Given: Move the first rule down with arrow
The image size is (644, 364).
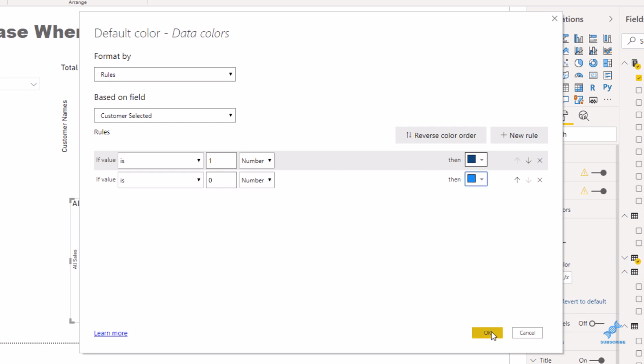Looking at the screenshot, I should (x=528, y=161).
